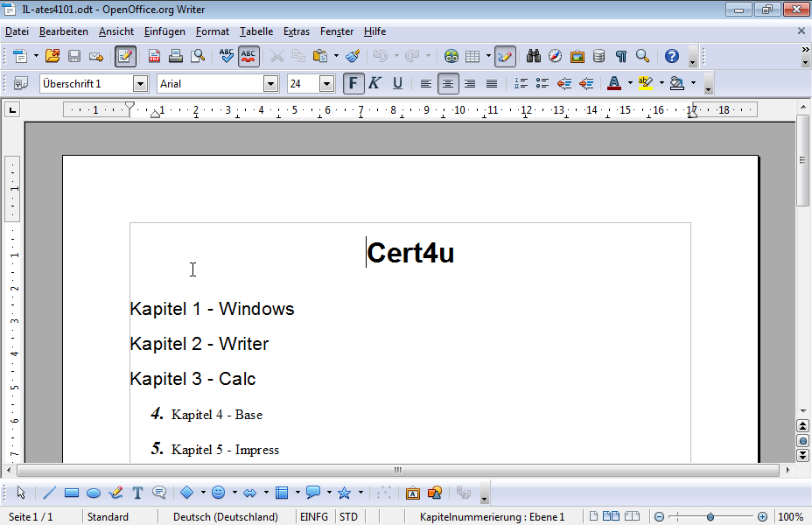Click the zoom in plus button
This screenshot has height=525, width=812.
pos(762,517)
